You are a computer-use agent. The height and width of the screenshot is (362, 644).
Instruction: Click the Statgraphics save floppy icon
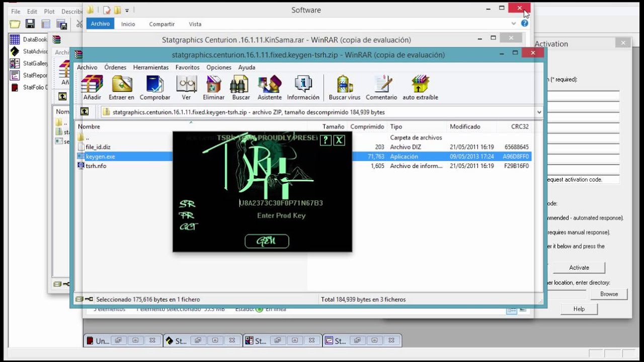(x=30, y=24)
